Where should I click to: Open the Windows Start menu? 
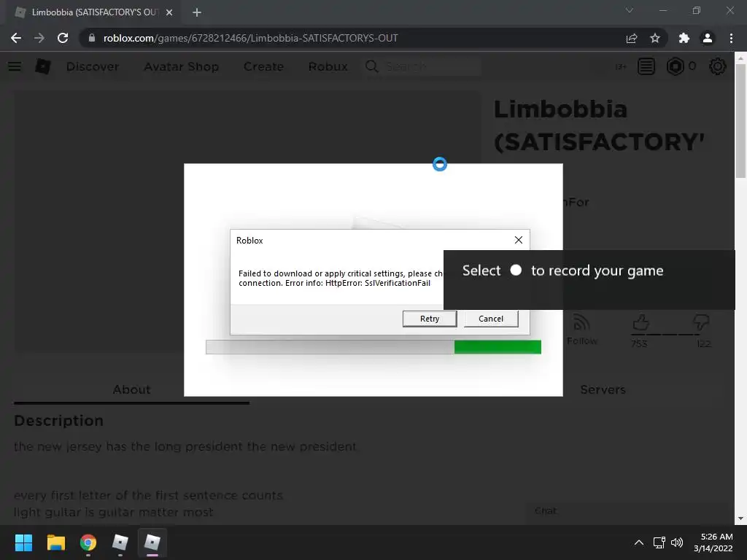(23, 542)
